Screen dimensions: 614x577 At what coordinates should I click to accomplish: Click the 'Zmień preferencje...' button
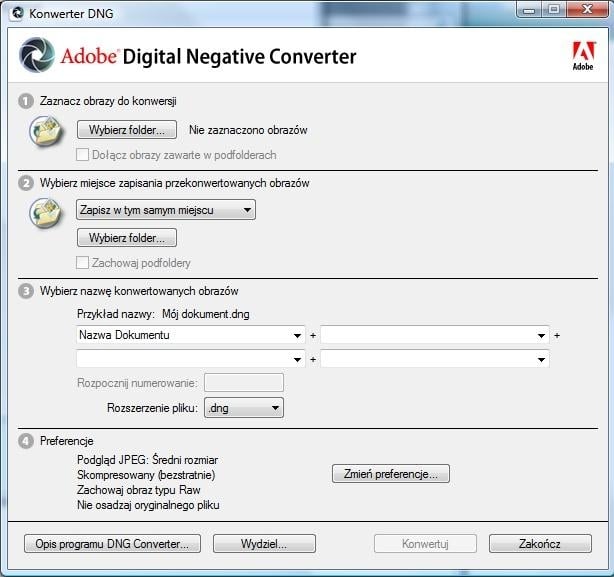tap(391, 474)
